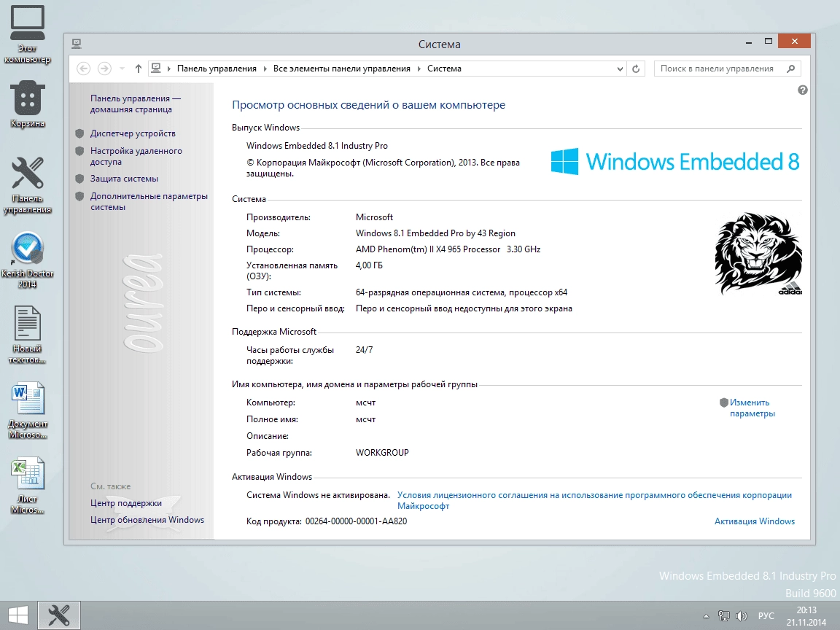This screenshot has width=840, height=630.
Task: Expand chevron before Панель управления breadcrumb
Action: [169, 69]
